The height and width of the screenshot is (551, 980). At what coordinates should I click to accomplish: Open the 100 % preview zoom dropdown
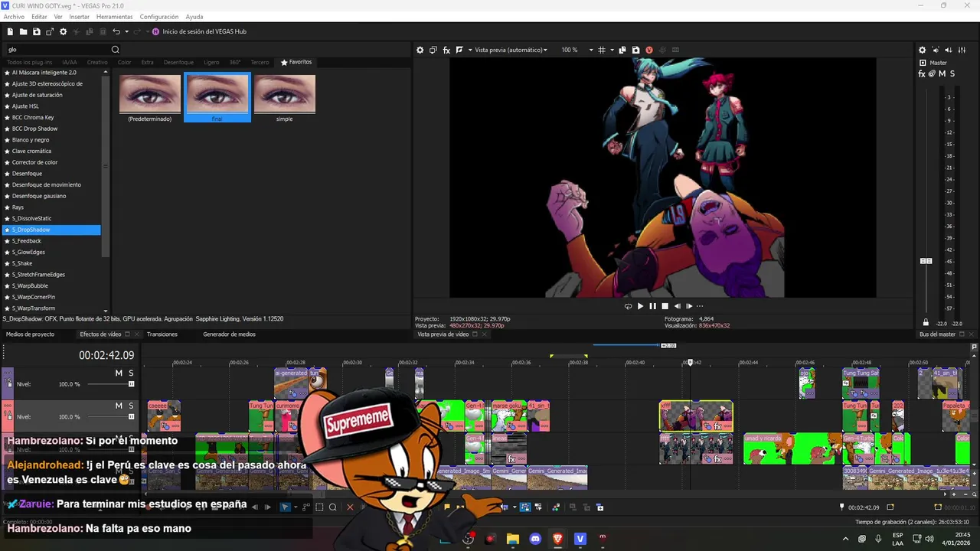pyautogui.click(x=577, y=50)
